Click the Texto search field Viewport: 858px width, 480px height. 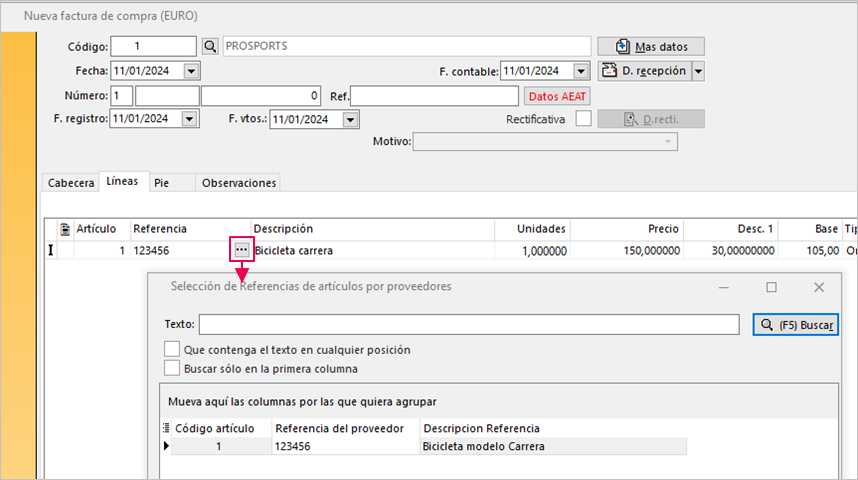point(469,324)
